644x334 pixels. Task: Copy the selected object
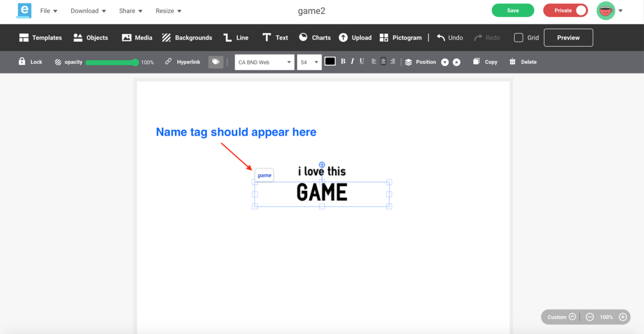point(485,62)
